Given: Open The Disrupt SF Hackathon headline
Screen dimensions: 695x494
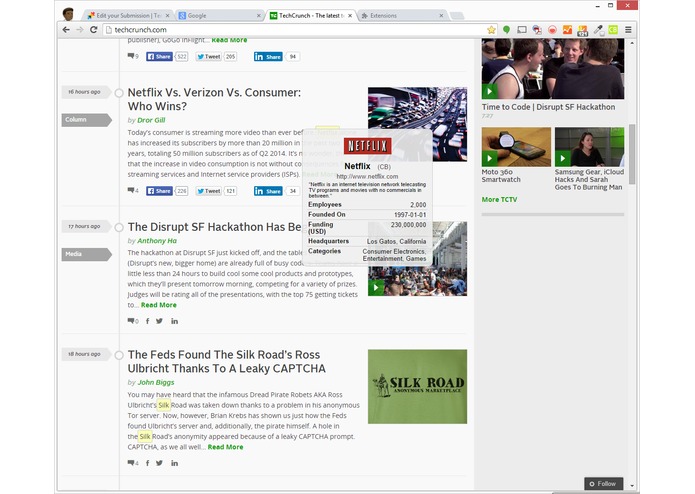Looking at the screenshot, I should 215,227.
